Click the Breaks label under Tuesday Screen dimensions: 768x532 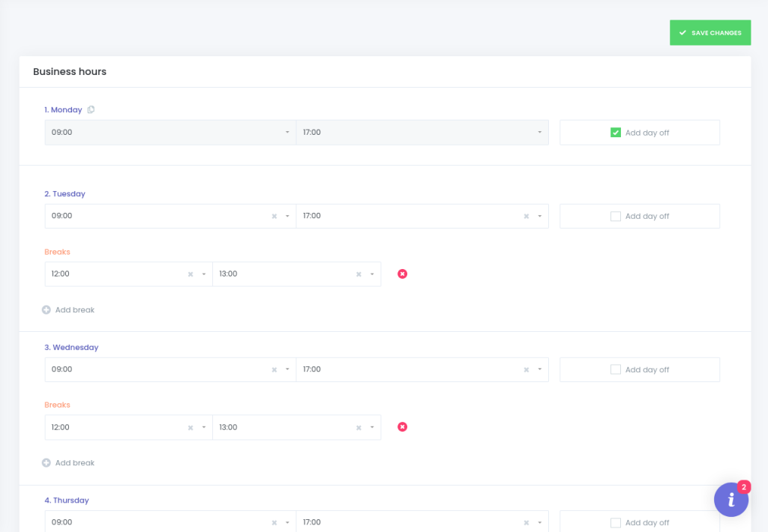pyautogui.click(x=57, y=252)
